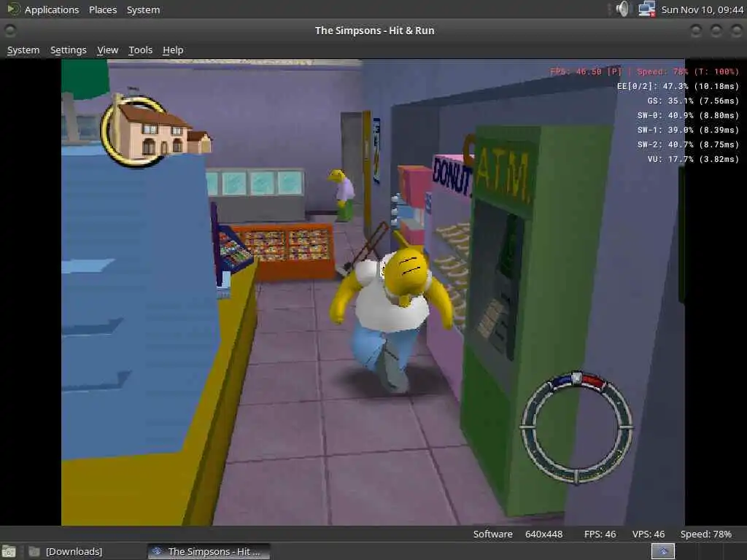
Task: Open the Applications menu in top panel
Action: coord(52,9)
